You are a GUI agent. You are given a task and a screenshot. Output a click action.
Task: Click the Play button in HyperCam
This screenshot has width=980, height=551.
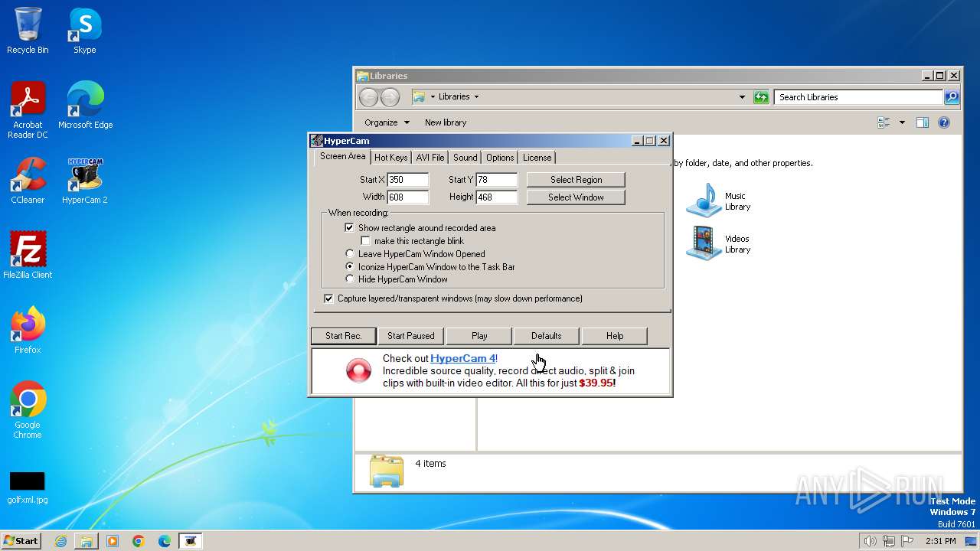point(479,336)
